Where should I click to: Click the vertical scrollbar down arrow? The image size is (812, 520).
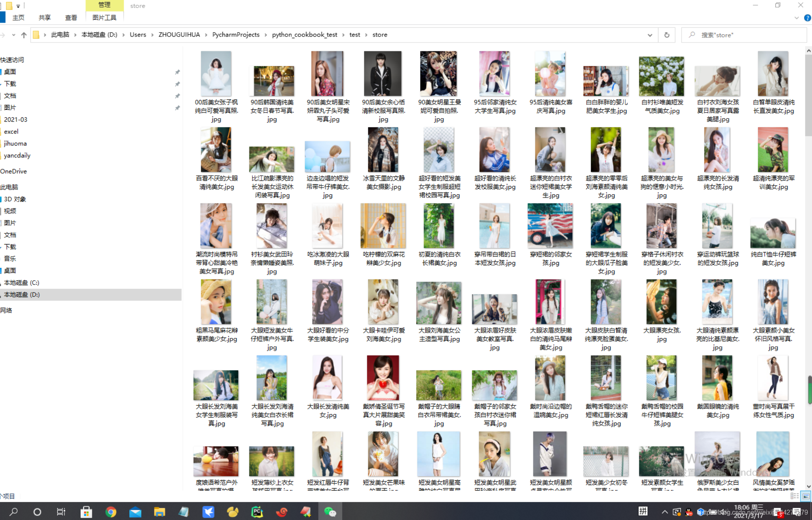(x=808, y=486)
